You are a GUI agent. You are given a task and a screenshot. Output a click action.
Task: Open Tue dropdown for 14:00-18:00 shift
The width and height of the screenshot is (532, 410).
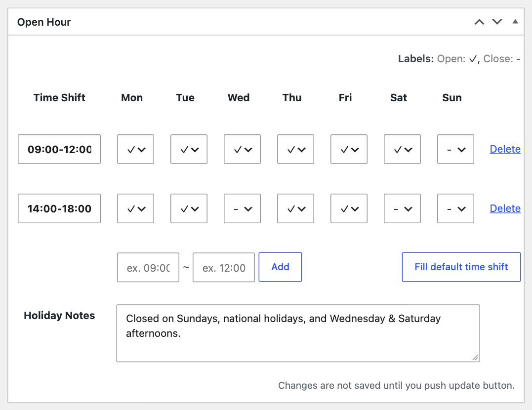click(x=189, y=208)
